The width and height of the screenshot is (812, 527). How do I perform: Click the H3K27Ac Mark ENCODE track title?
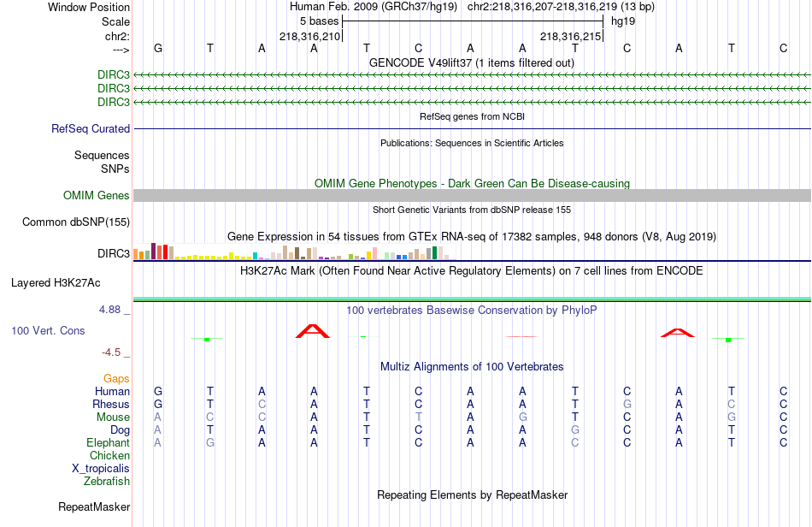tap(472, 270)
